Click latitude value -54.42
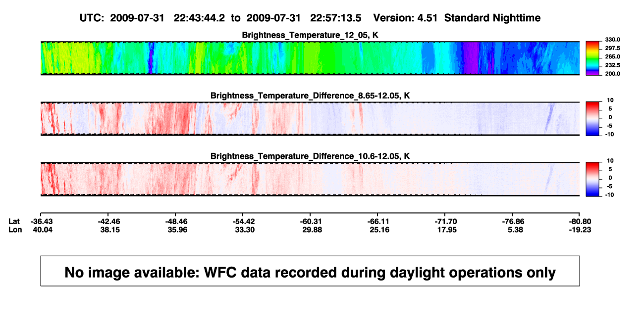The height and width of the screenshot is (330, 644). [245, 221]
